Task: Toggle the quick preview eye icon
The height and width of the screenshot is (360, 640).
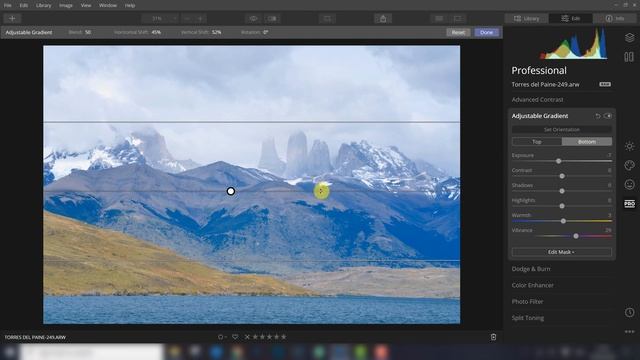Action: pos(253,18)
